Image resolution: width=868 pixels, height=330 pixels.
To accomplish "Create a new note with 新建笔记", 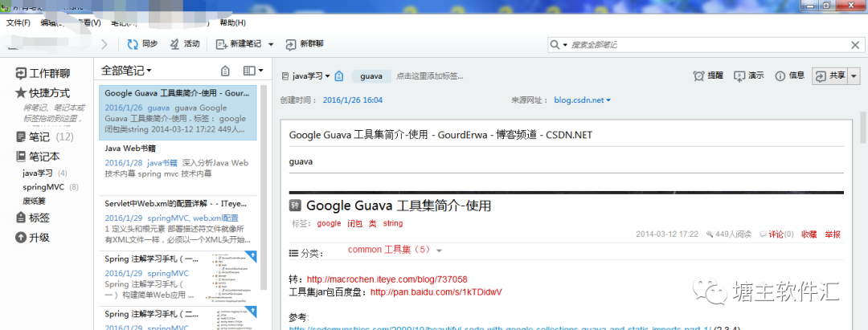I will pos(237,44).
